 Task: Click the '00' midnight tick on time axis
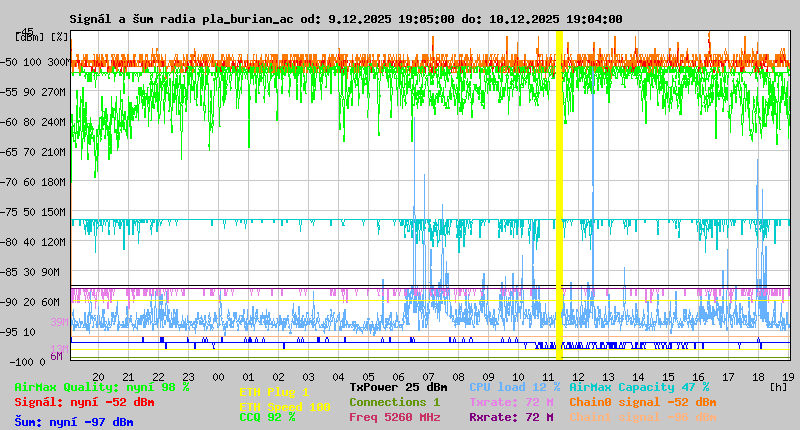(218, 376)
